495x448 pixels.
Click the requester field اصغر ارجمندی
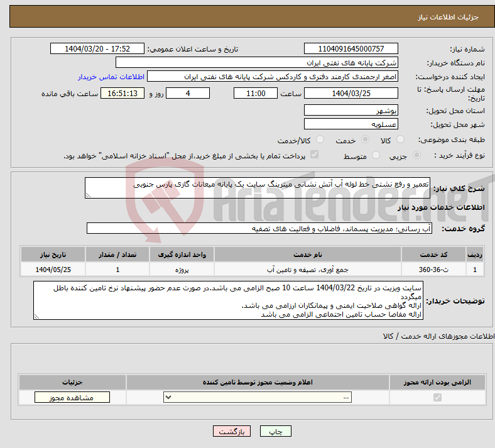(x=273, y=77)
